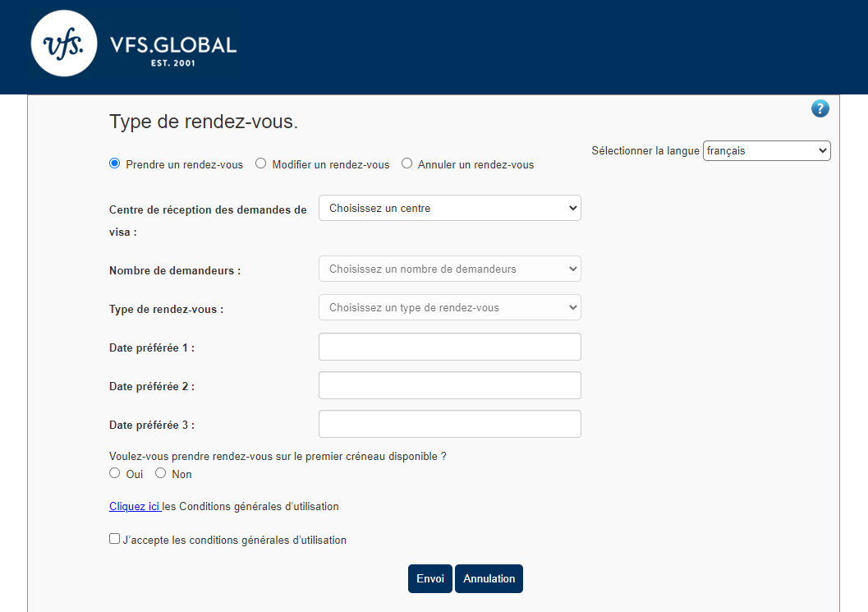Select "Non" for first available slot

click(x=161, y=473)
